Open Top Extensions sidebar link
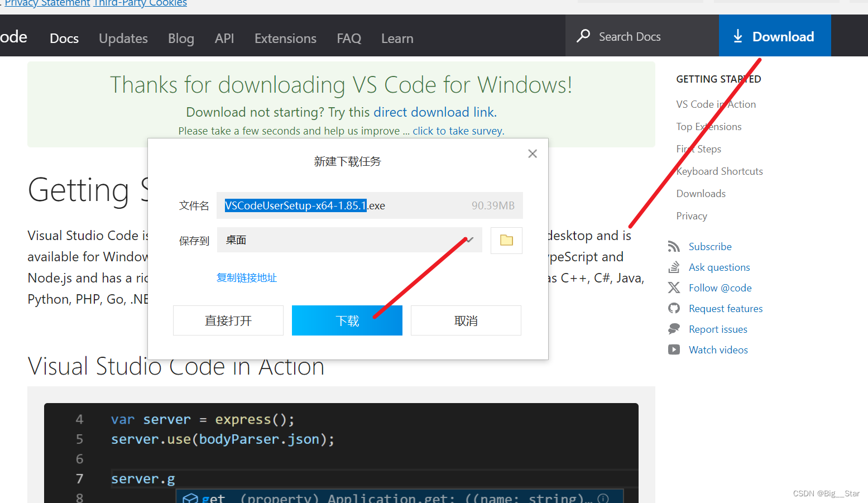Image resolution: width=868 pixels, height=503 pixels. point(709,127)
